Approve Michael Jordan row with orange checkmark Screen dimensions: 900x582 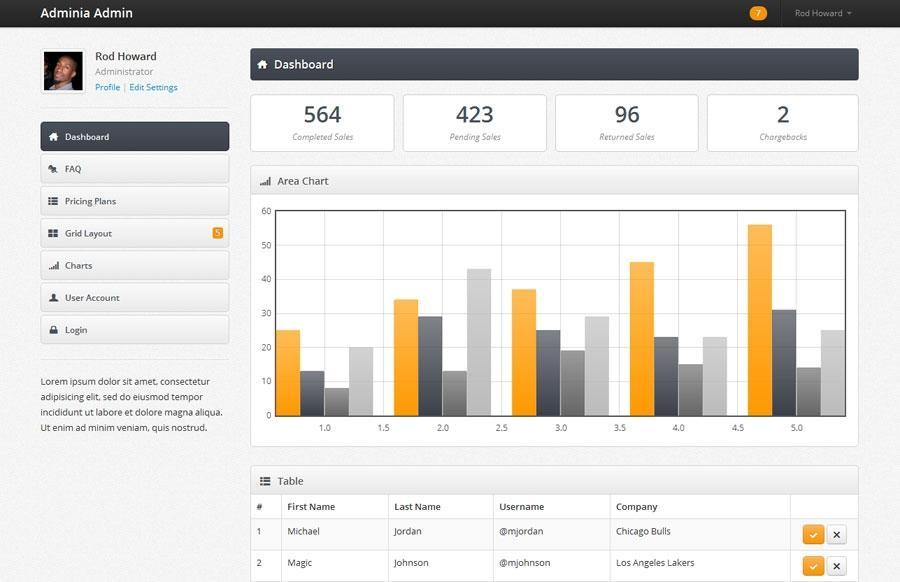click(x=813, y=534)
